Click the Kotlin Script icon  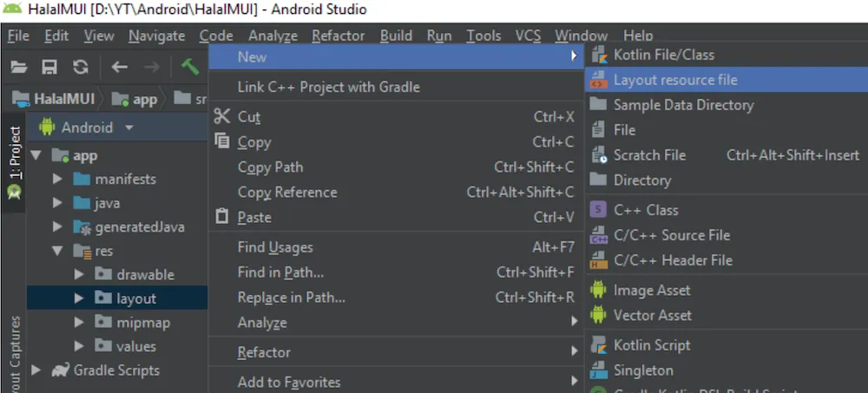pyautogui.click(x=598, y=344)
